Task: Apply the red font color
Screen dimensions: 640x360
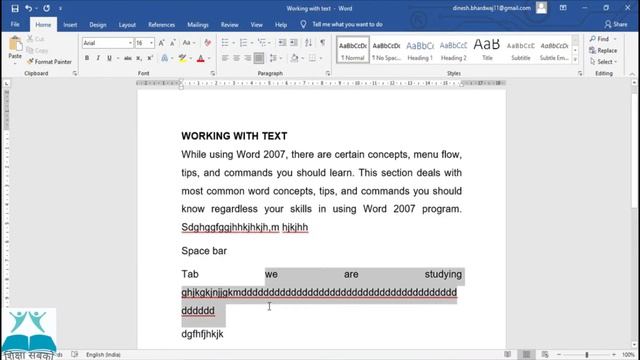Action: pos(200,58)
